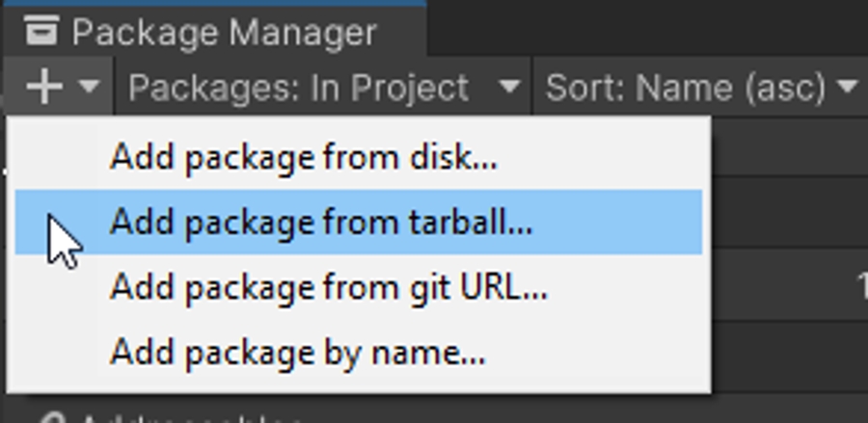868x423 pixels.
Task: Select the Addressables package below the menu
Action: pyautogui.click(x=193, y=419)
